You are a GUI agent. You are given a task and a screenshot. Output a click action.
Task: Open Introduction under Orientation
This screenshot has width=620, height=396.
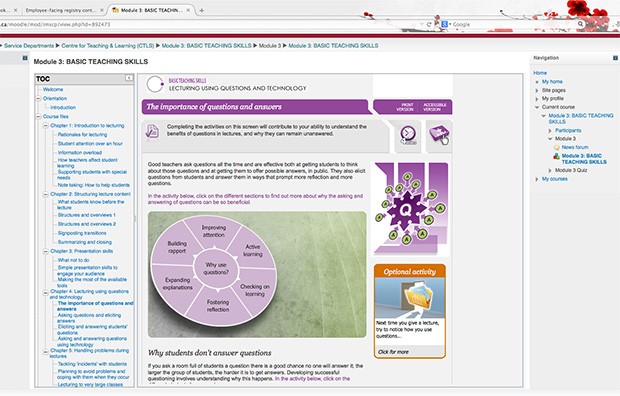(x=63, y=107)
